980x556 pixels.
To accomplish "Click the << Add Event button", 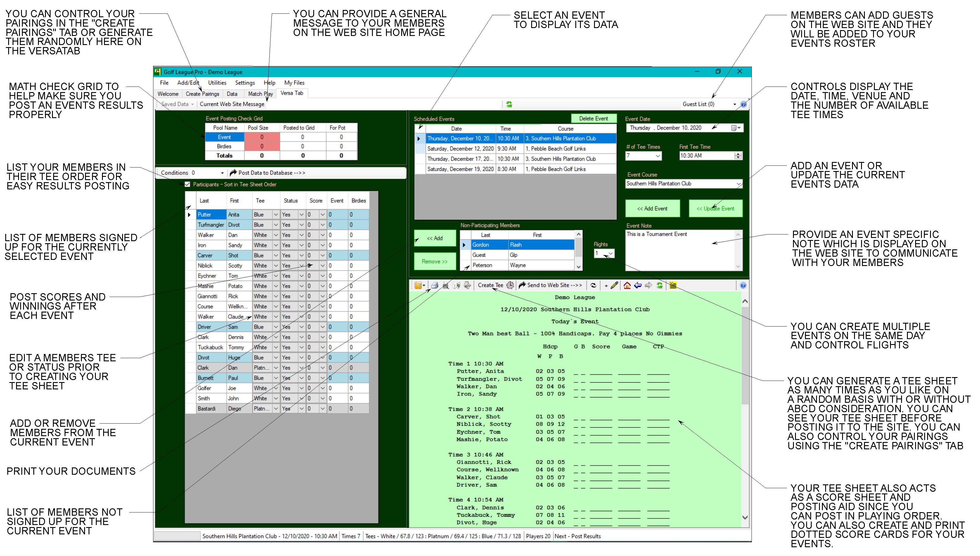I will (652, 208).
